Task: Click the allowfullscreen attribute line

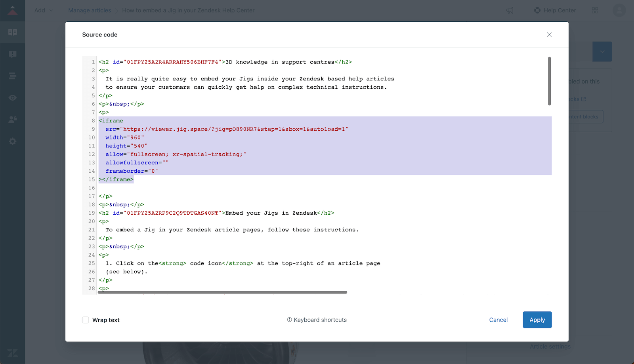Action: coord(137,163)
